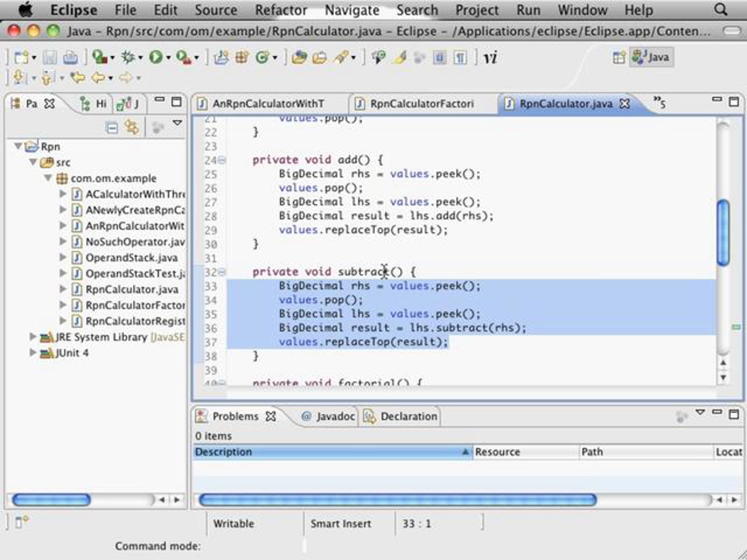Maximize the Problems view panel
This screenshot has height=560, width=747.
(734, 414)
